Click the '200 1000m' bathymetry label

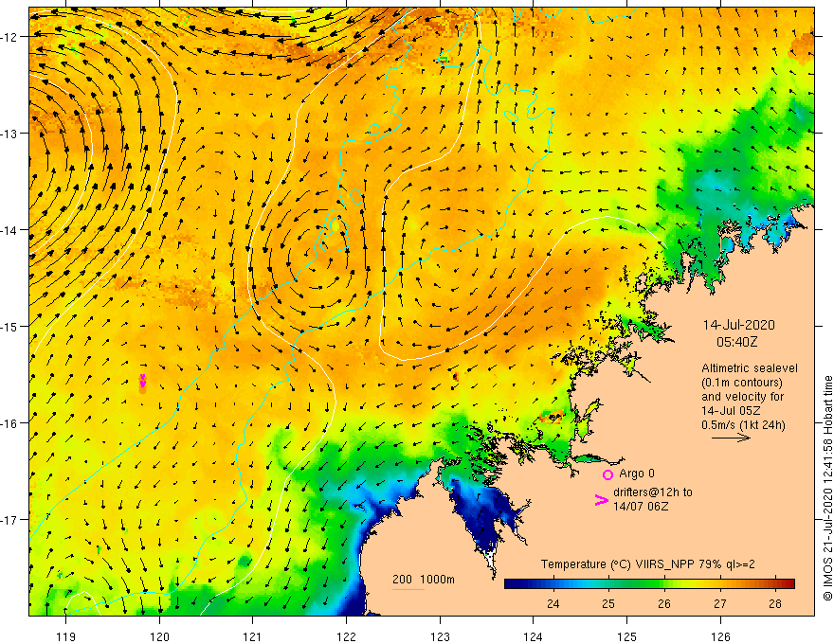(x=424, y=580)
